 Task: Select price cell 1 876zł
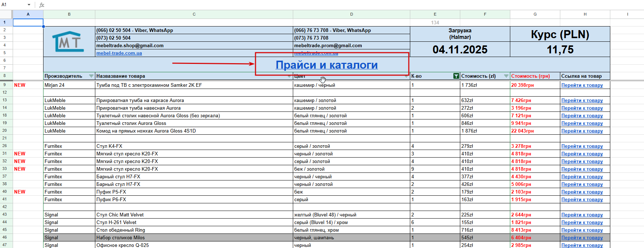tap(485, 131)
